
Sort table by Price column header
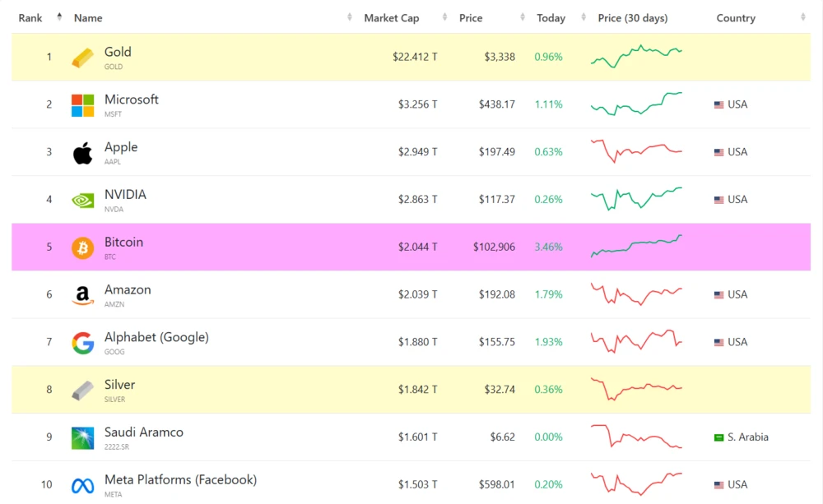point(471,18)
